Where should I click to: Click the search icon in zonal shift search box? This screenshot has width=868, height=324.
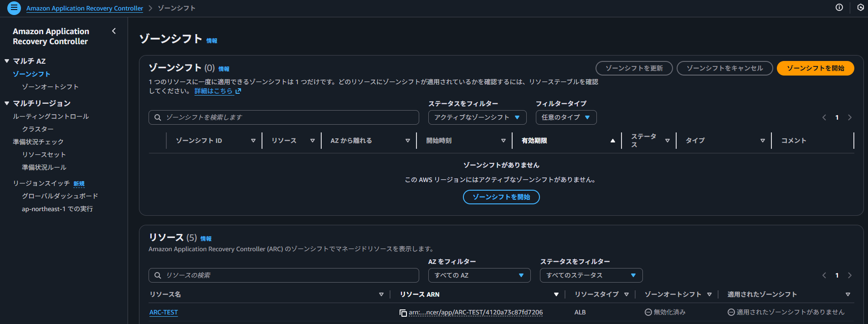point(158,117)
